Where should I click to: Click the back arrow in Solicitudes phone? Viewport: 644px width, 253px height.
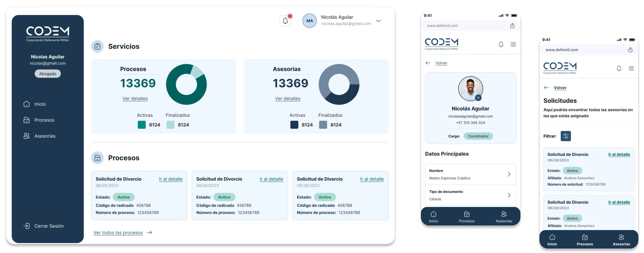[x=546, y=87]
